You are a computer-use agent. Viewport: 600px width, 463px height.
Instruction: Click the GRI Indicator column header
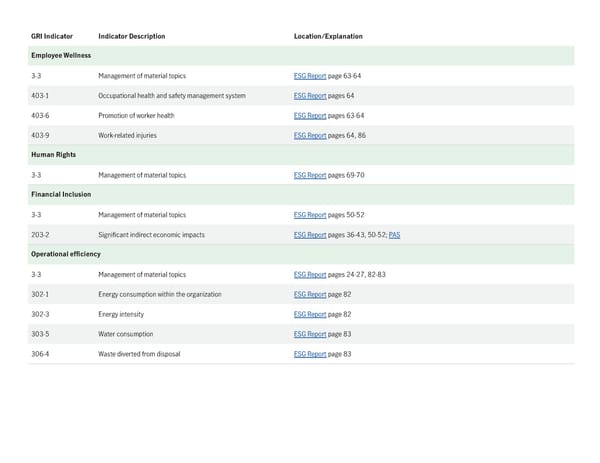click(52, 37)
